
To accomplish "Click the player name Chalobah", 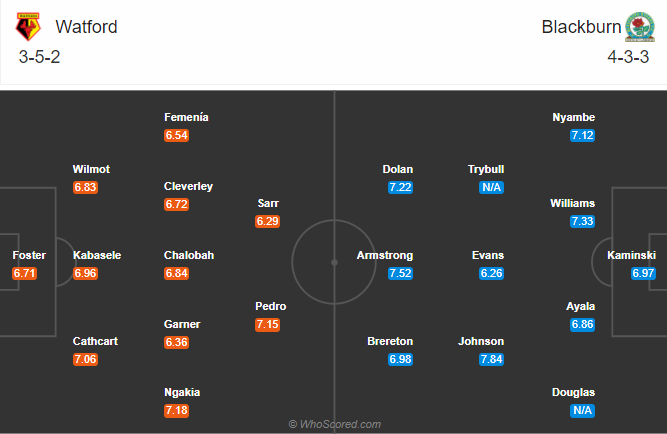I will click(189, 255).
